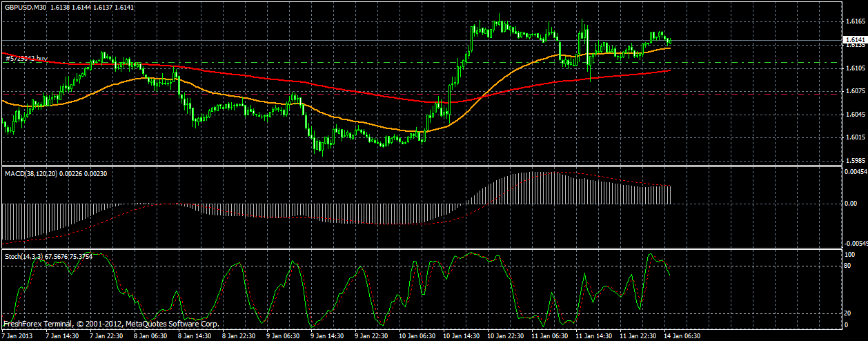Click the -0.00549 MACD scale value
Viewport: 868px width, 341px height.
tap(855, 243)
